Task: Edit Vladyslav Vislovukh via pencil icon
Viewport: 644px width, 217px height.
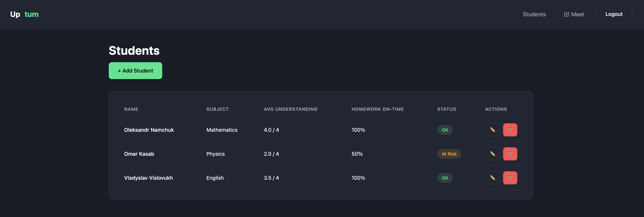Action: click(492, 178)
